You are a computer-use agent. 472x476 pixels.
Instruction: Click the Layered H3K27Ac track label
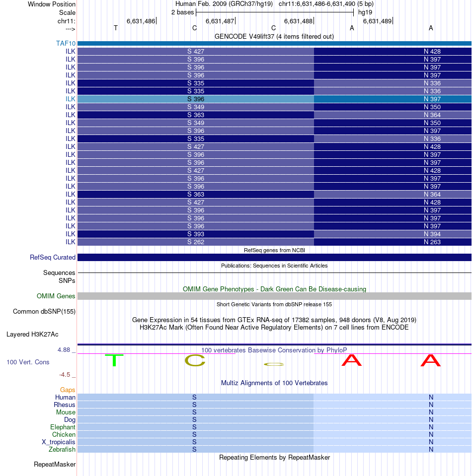click(x=32, y=334)
